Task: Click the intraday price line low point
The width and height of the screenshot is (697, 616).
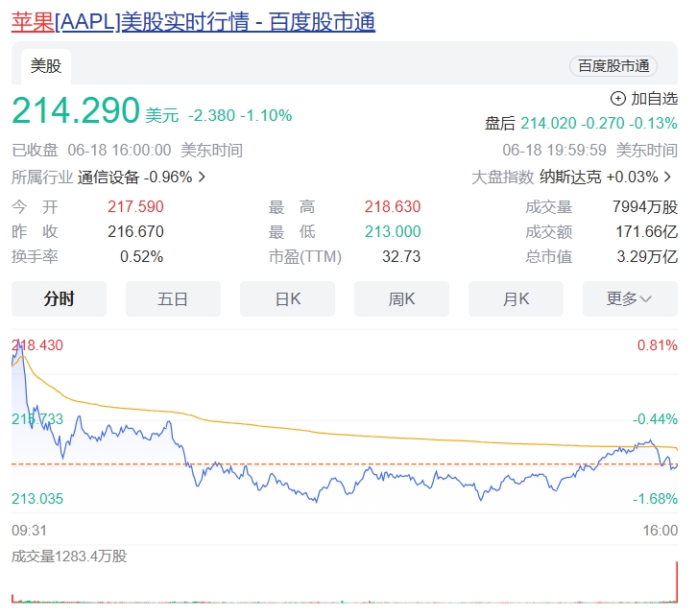Action: [x=316, y=502]
